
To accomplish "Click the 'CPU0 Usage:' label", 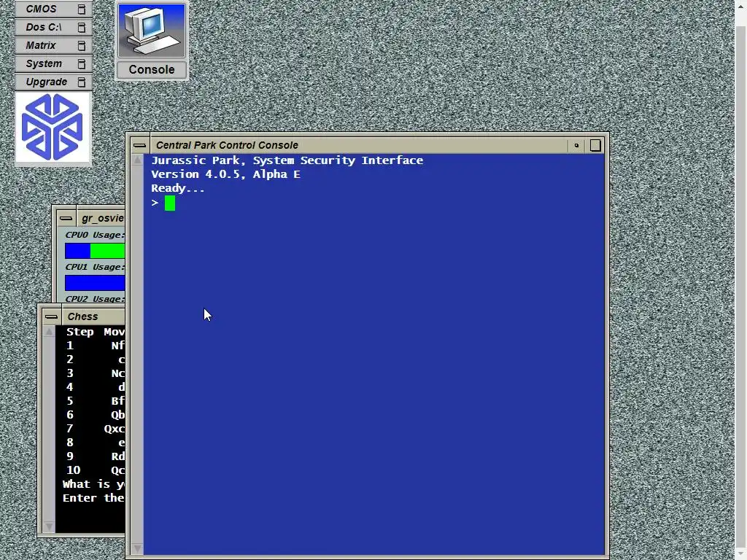I will (x=95, y=235).
